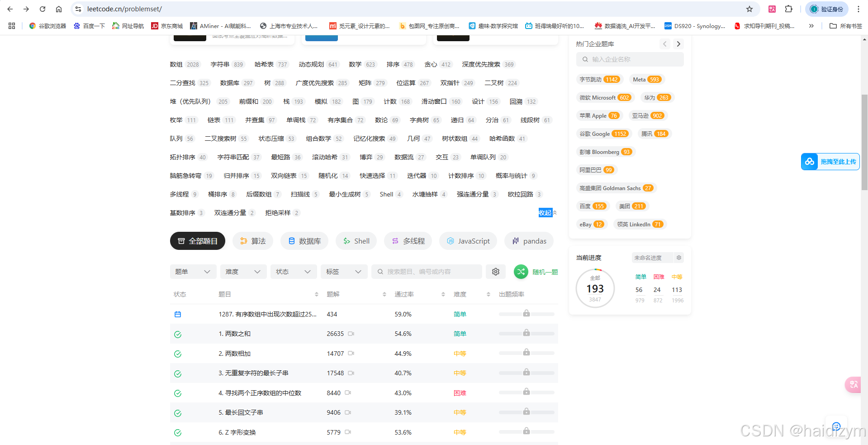Screen dimensions: 868x445
Task: Click the daily calendar icon for problem 1287
Action: (178, 314)
